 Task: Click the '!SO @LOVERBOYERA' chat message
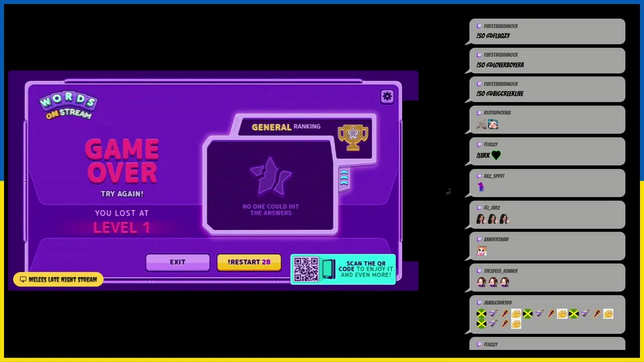click(500, 65)
